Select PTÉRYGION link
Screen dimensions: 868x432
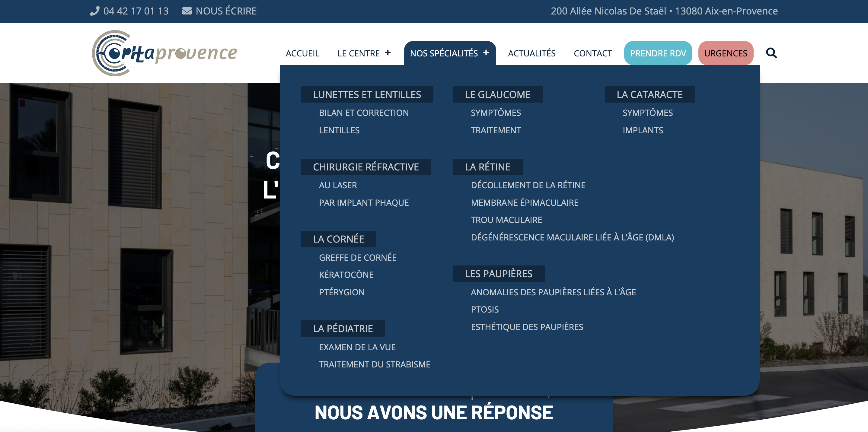(341, 292)
